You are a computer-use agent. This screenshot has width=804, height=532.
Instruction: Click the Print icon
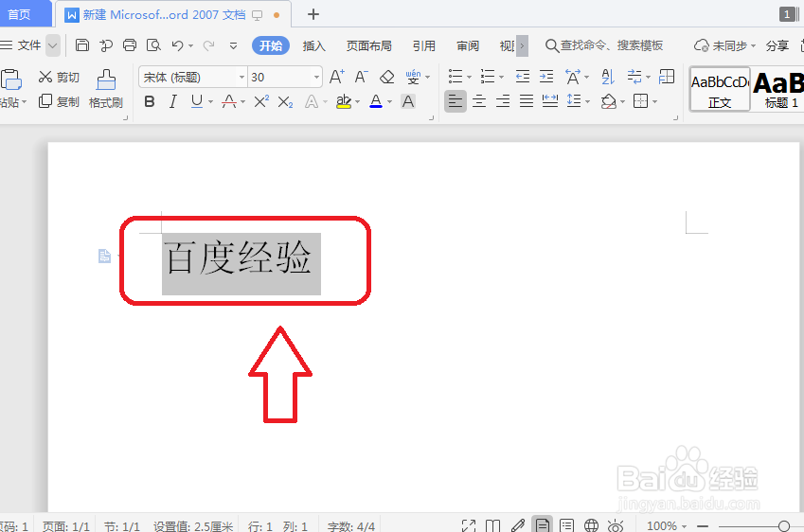pos(130,45)
